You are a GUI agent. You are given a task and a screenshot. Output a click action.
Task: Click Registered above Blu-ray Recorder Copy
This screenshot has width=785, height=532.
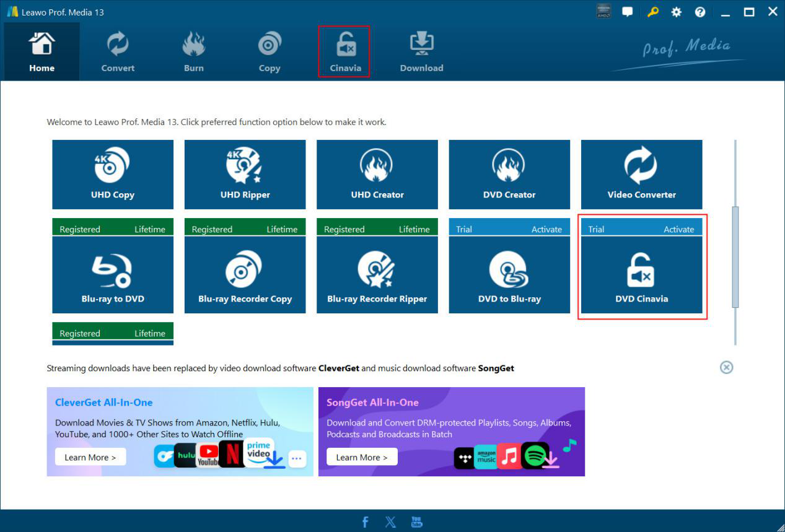click(x=212, y=229)
